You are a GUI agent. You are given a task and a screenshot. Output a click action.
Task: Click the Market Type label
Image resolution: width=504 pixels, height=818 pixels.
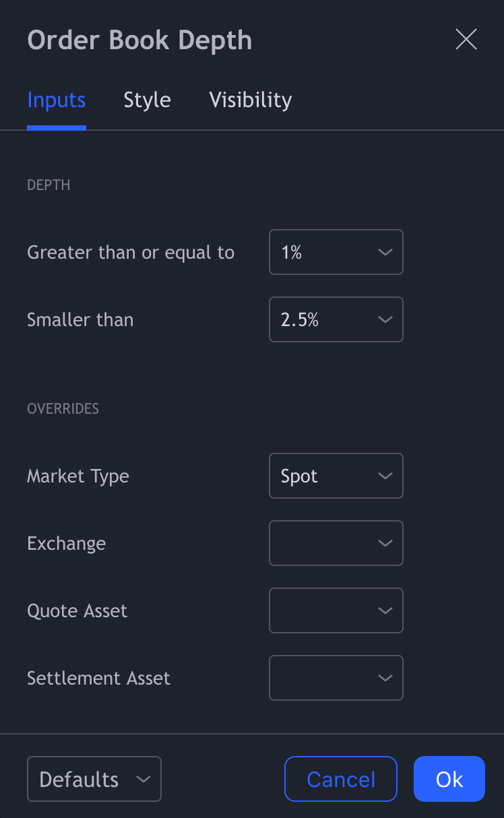pyautogui.click(x=78, y=476)
